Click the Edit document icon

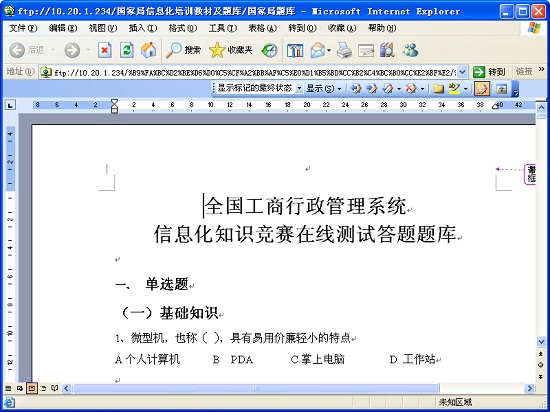(366, 50)
